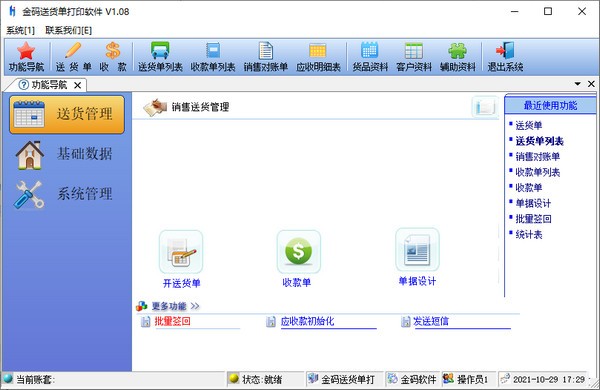Click the icon right of 销售送货管理
This screenshot has height=390, width=600.
click(x=485, y=107)
